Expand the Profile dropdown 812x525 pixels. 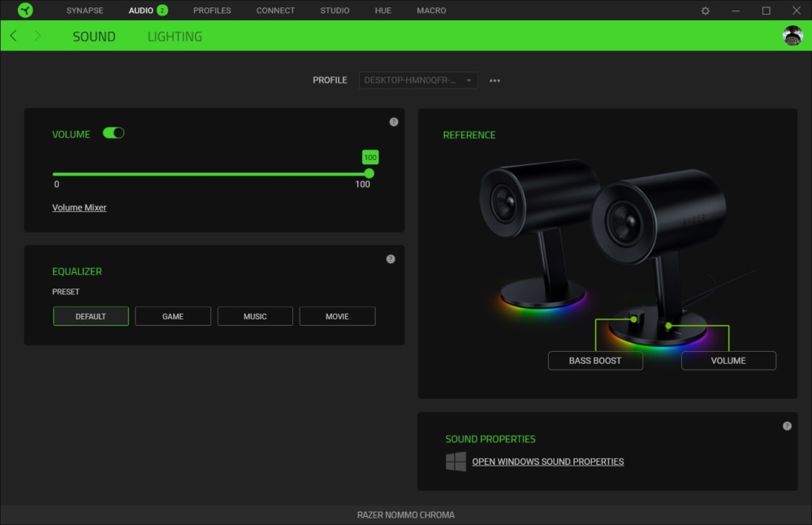coord(418,80)
